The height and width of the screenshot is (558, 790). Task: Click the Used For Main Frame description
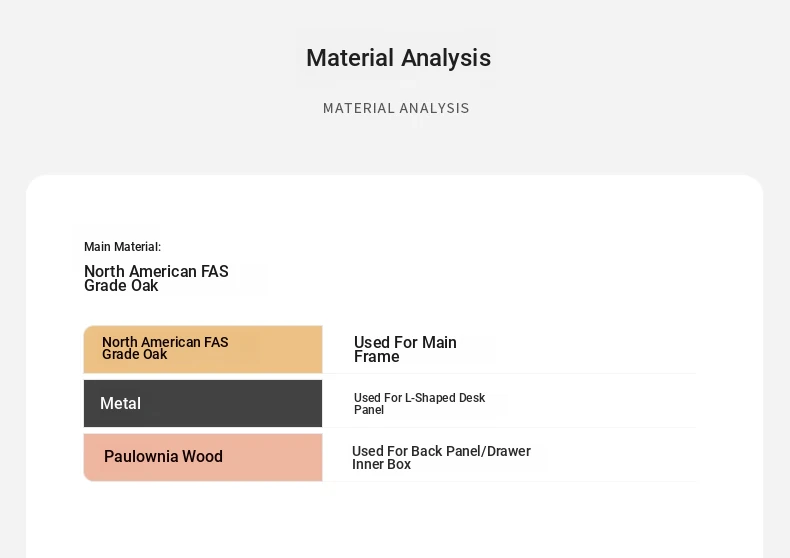click(x=405, y=349)
